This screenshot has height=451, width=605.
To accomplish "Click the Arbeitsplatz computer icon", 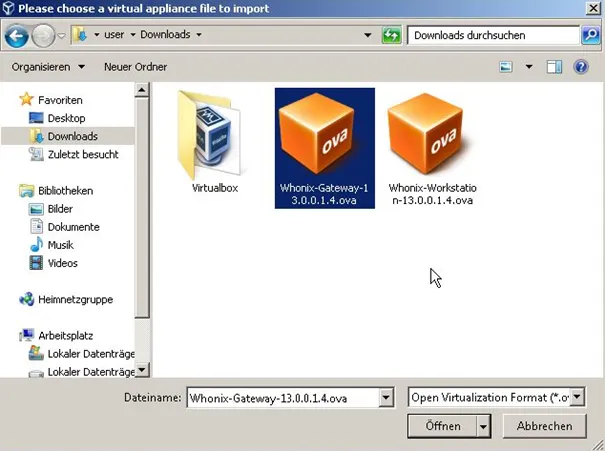I will [x=26, y=336].
